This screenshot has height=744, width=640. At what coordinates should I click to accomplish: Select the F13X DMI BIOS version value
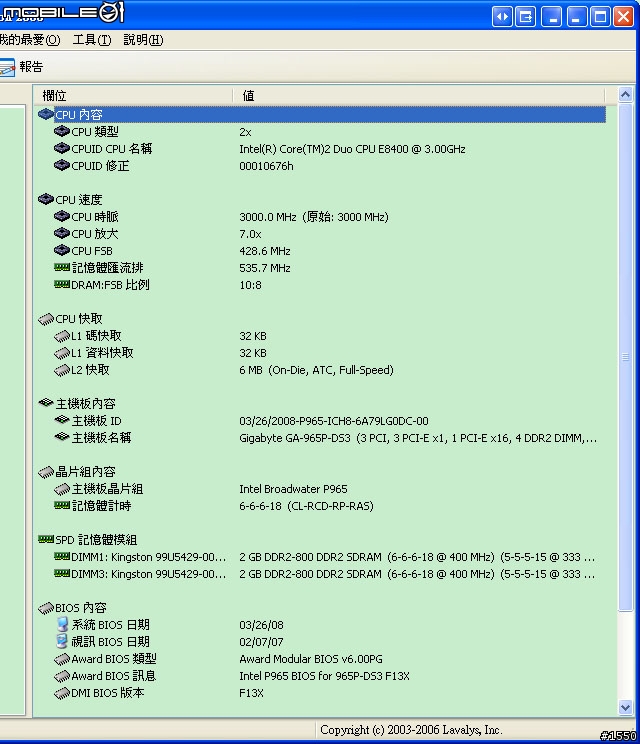tap(251, 693)
